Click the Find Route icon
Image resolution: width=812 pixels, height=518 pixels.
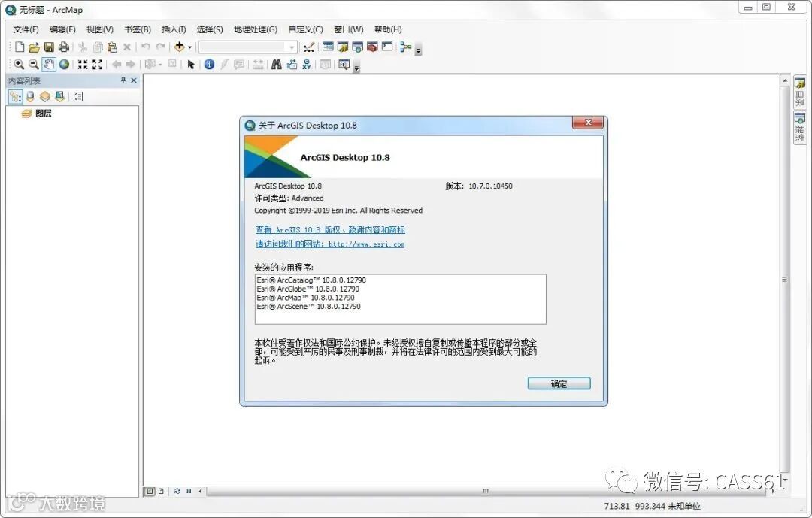pyautogui.click(x=292, y=64)
